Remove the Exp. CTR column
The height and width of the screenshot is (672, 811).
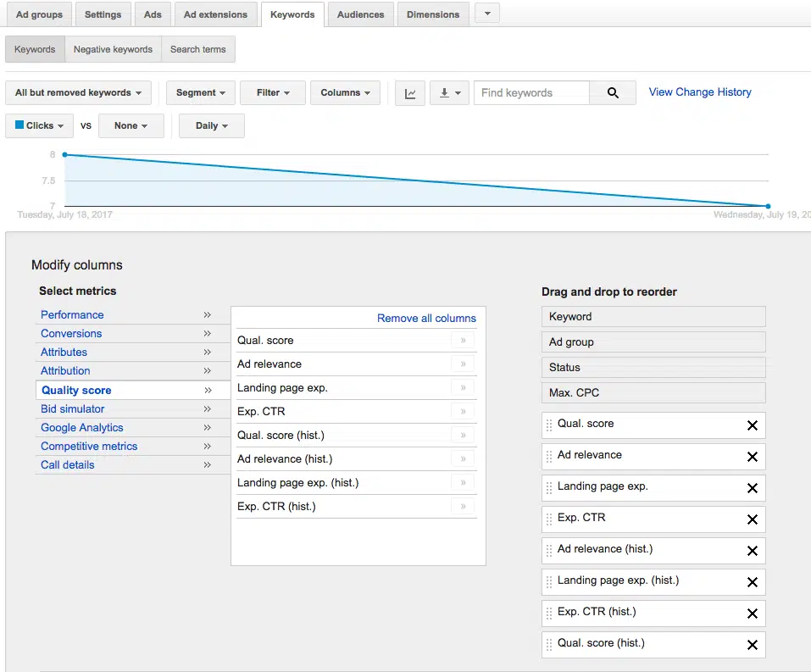click(752, 519)
